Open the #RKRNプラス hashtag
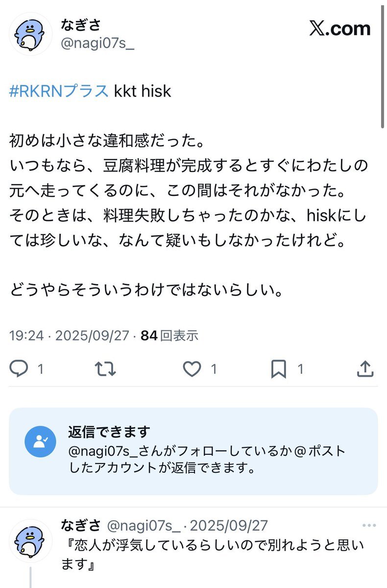Viewport: 387px width, 588px height. click(x=59, y=91)
